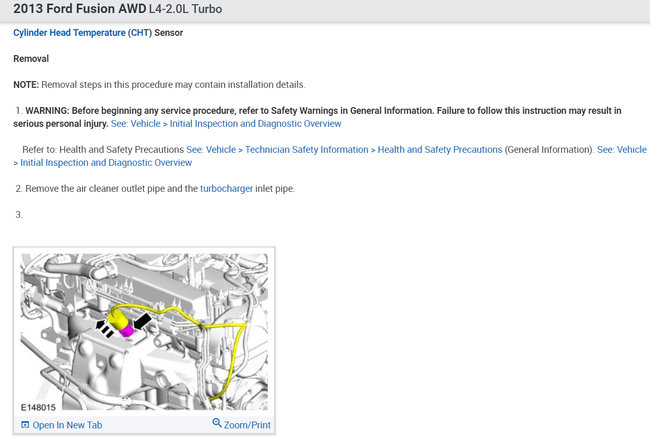Select the L4-2.0L Turbo engine text
This screenshot has height=445, width=650.
[x=185, y=9]
